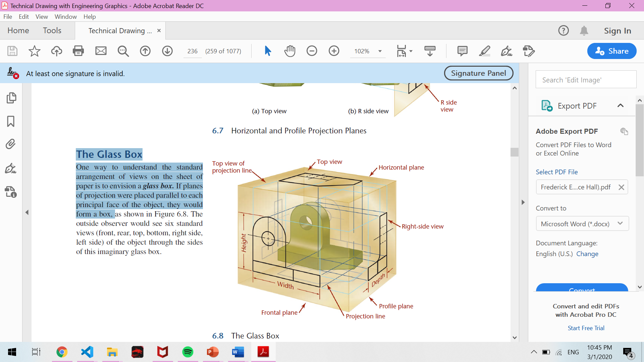644x362 pixels.
Task: Collapse the Export PDF section
Action: pos(620,106)
